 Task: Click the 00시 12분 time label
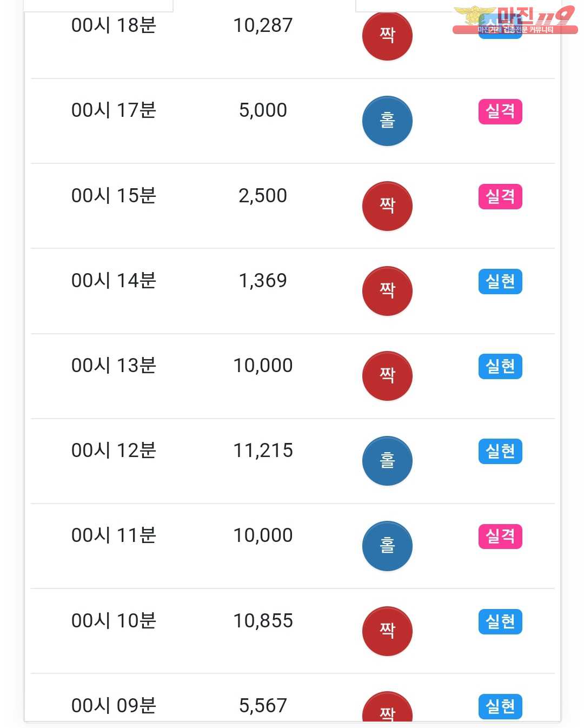click(x=114, y=451)
